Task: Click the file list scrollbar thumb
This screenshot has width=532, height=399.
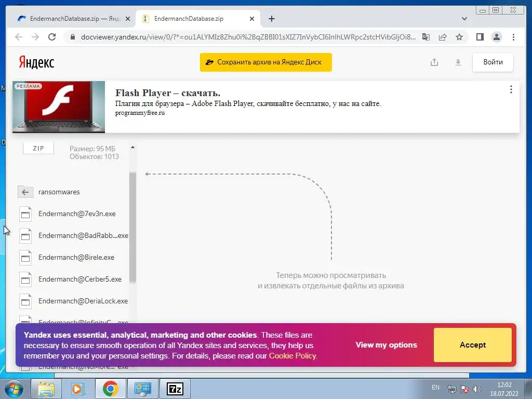Action: (132, 228)
